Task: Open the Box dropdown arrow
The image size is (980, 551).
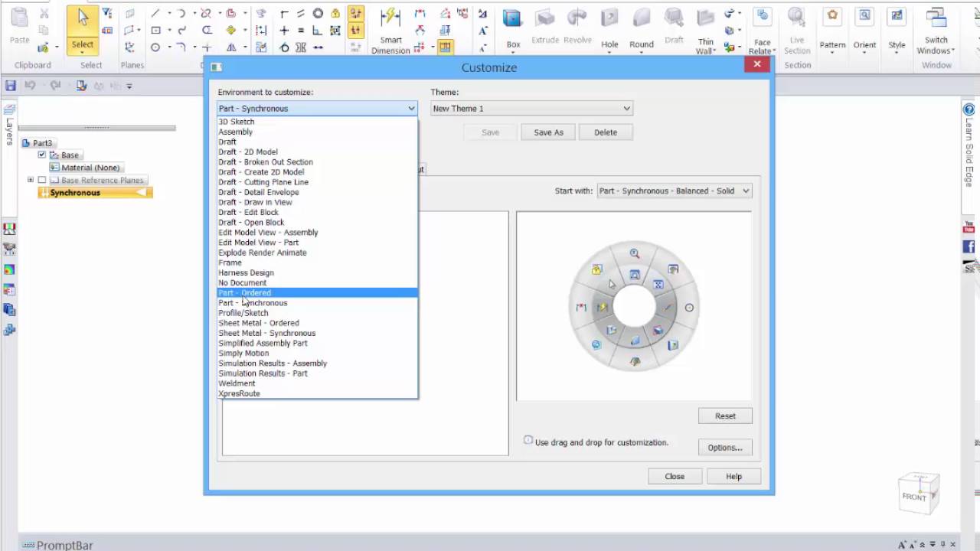Action: coord(512,54)
